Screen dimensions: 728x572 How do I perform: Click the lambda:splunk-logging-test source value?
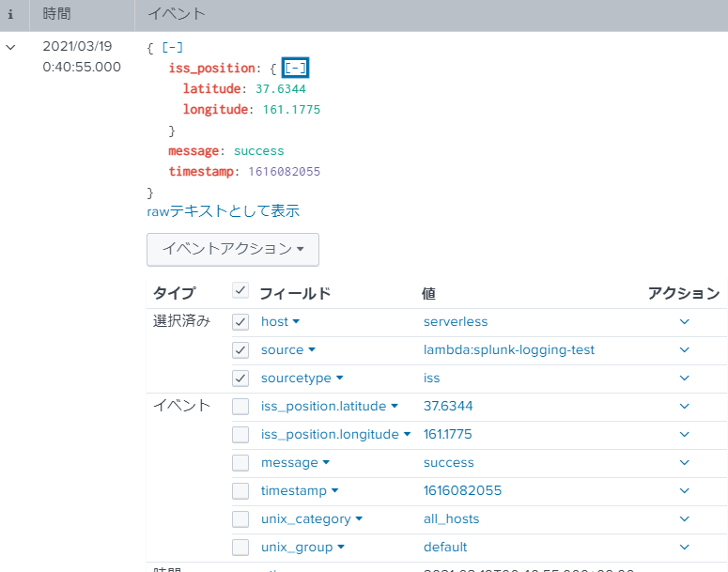[509, 350]
